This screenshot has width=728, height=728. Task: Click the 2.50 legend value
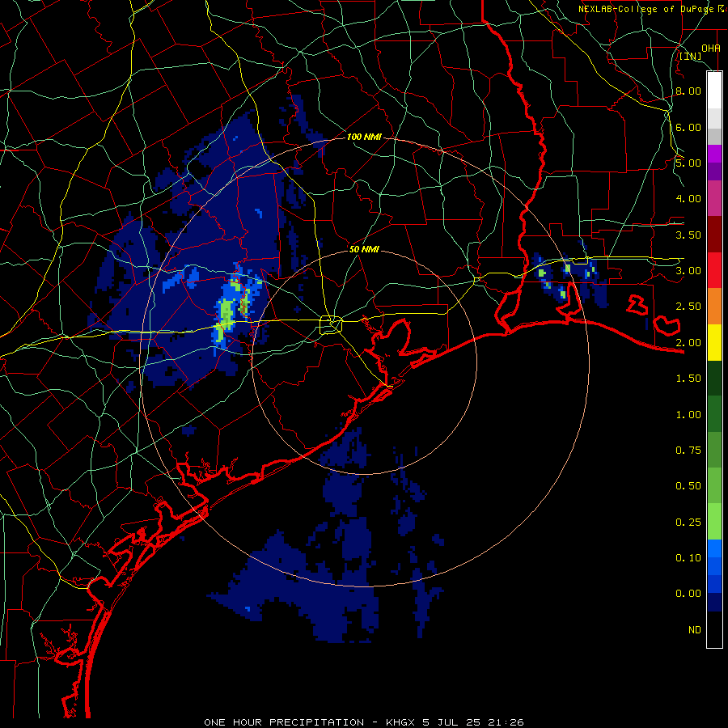688,307
